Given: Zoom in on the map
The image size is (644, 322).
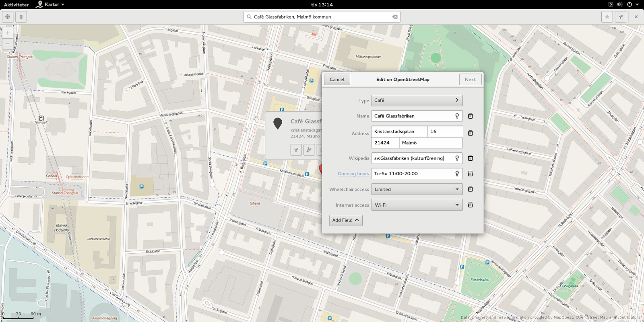Looking at the screenshot, I should tap(8, 33).
